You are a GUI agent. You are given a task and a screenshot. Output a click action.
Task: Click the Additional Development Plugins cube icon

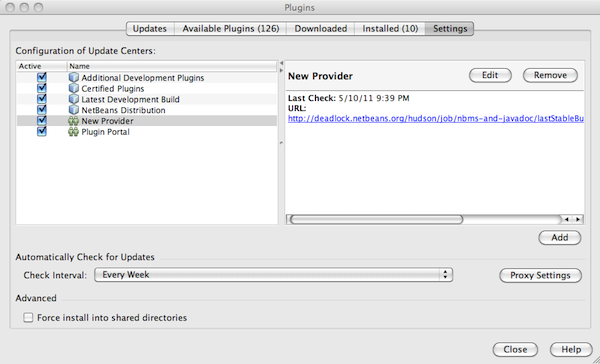[x=73, y=78]
